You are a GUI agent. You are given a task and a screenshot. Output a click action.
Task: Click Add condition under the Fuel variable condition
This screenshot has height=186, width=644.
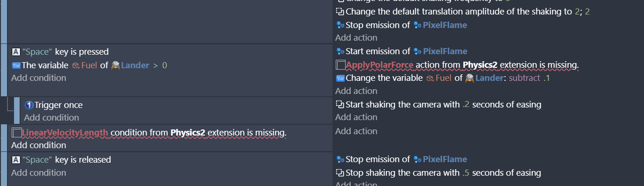pos(39,78)
